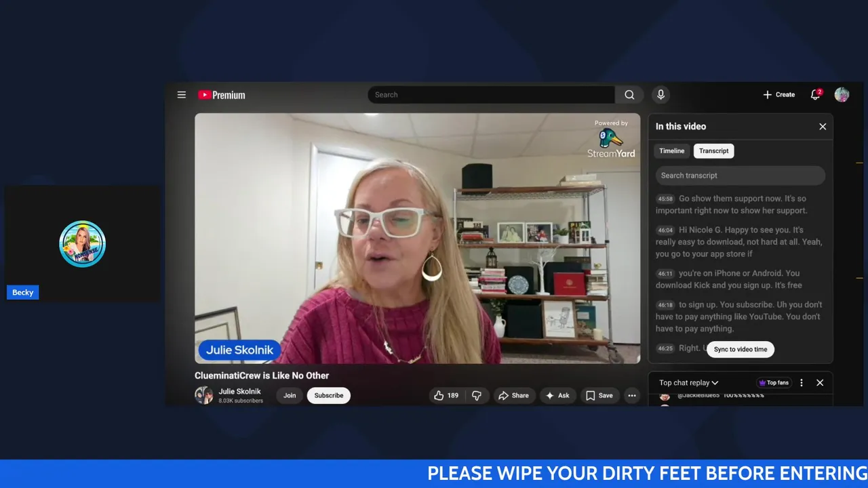Open the notifications bell
868x488 pixels.
coord(816,95)
